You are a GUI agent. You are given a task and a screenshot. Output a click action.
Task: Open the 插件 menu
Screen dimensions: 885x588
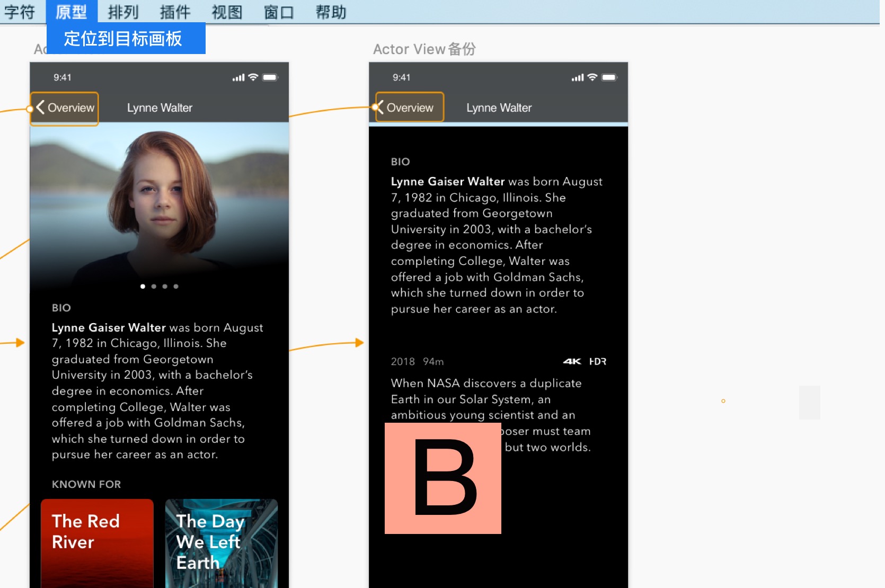(x=174, y=12)
